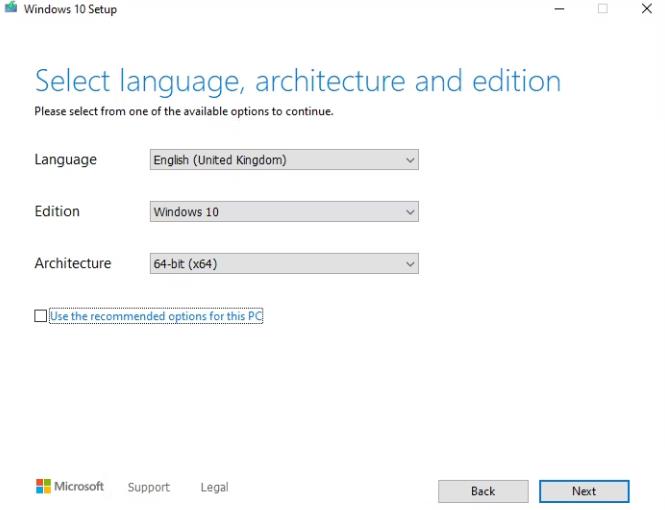This screenshot has height=510, width=665.
Task: Minimize the Setup window
Action: click(x=559, y=8)
